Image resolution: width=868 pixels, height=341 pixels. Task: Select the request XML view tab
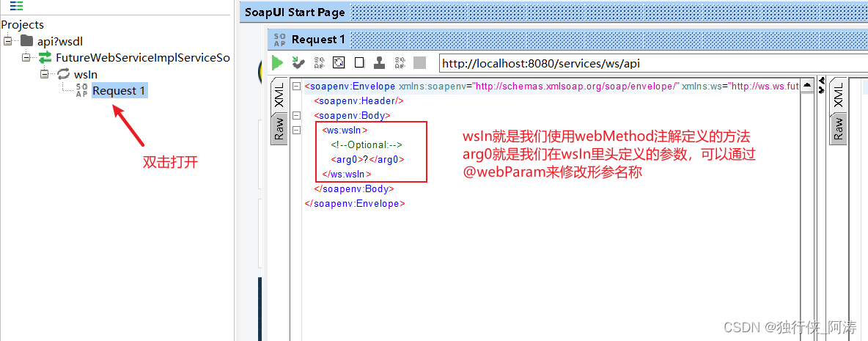coord(279,95)
